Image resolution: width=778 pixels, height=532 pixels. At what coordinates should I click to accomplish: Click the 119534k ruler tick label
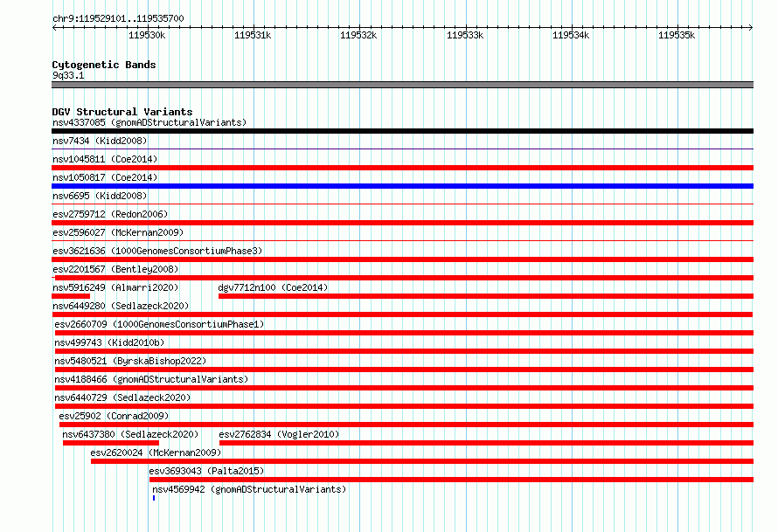click(x=571, y=35)
